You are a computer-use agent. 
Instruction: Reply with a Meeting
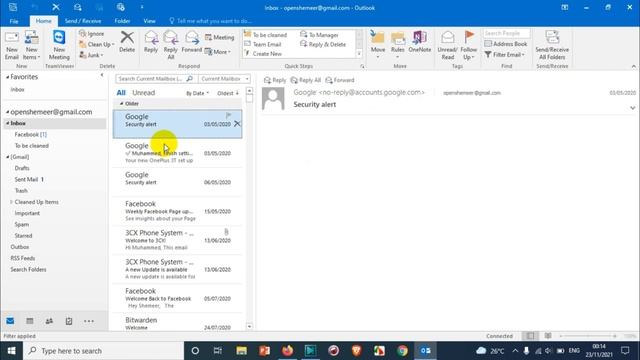pos(220,37)
